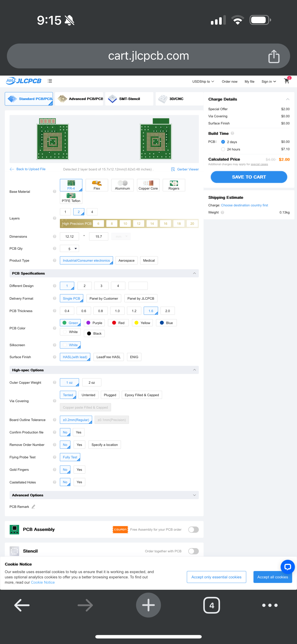Open My file menu item

point(250,82)
